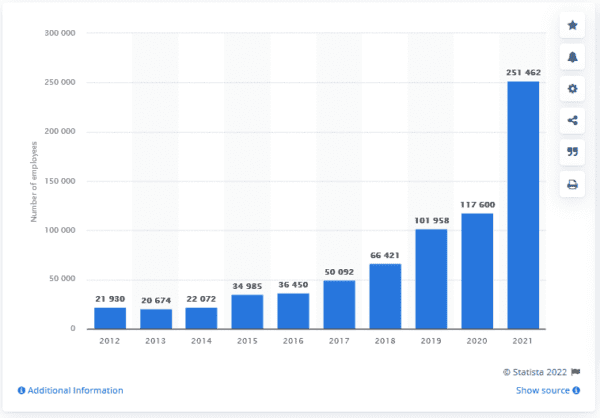Image resolution: width=600 pixels, height=418 pixels.
Task: Select the 2018 bar showing 66 421
Action: pyautogui.click(x=385, y=296)
